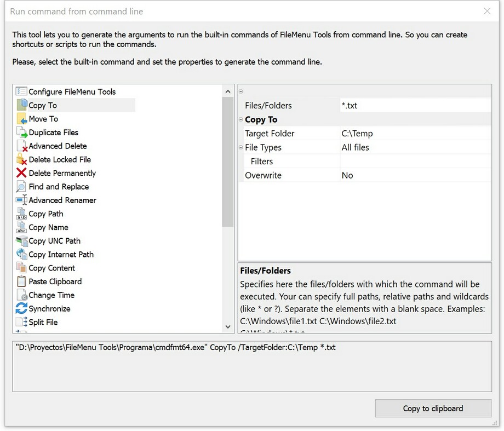
Task: Select Delete Locked File command
Action: tap(60, 159)
